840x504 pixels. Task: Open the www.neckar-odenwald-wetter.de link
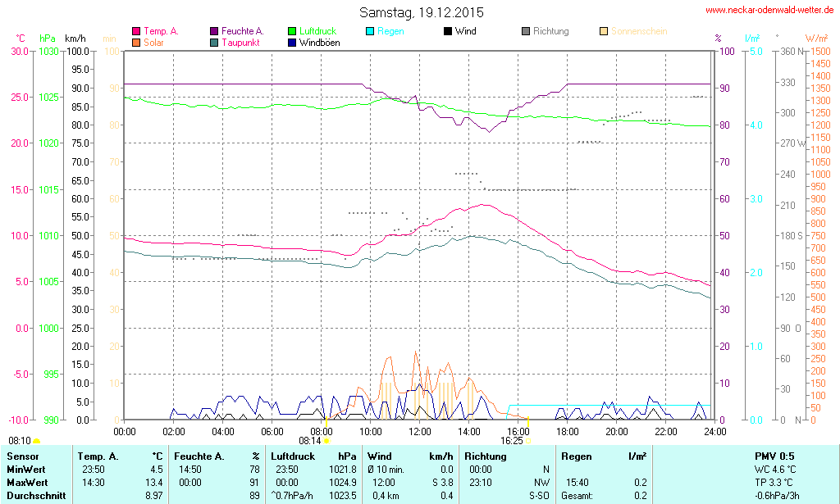pos(771,11)
